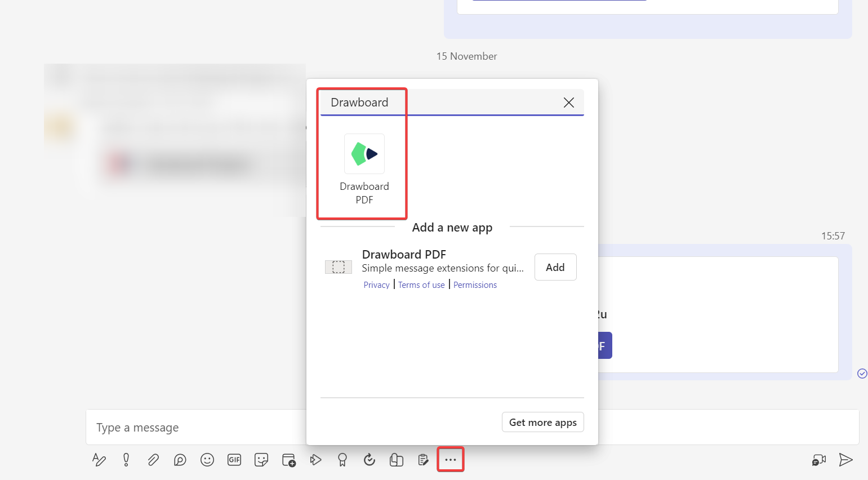868x480 pixels.
Task: Click Get more apps
Action: (x=543, y=422)
